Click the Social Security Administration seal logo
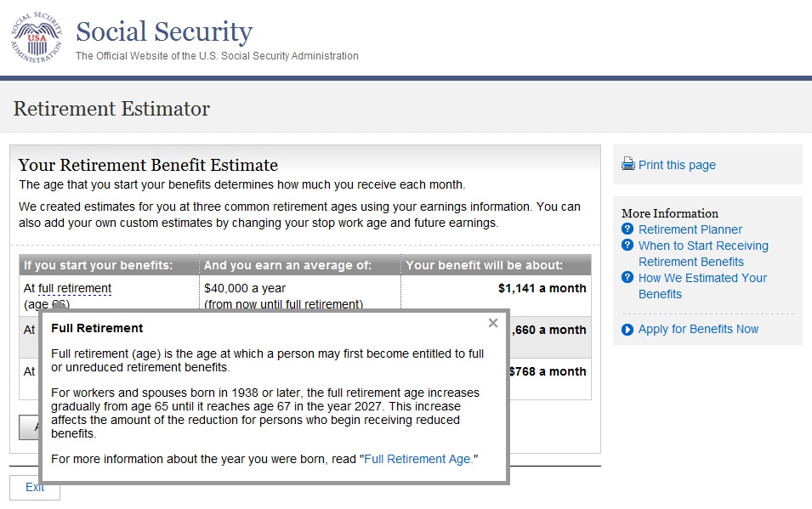This screenshot has width=812, height=509. click(x=36, y=39)
